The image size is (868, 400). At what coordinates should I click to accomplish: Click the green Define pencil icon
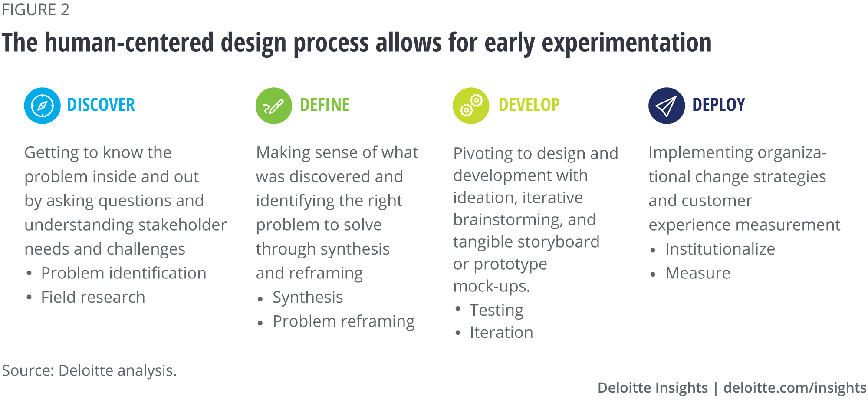[273, 106]
